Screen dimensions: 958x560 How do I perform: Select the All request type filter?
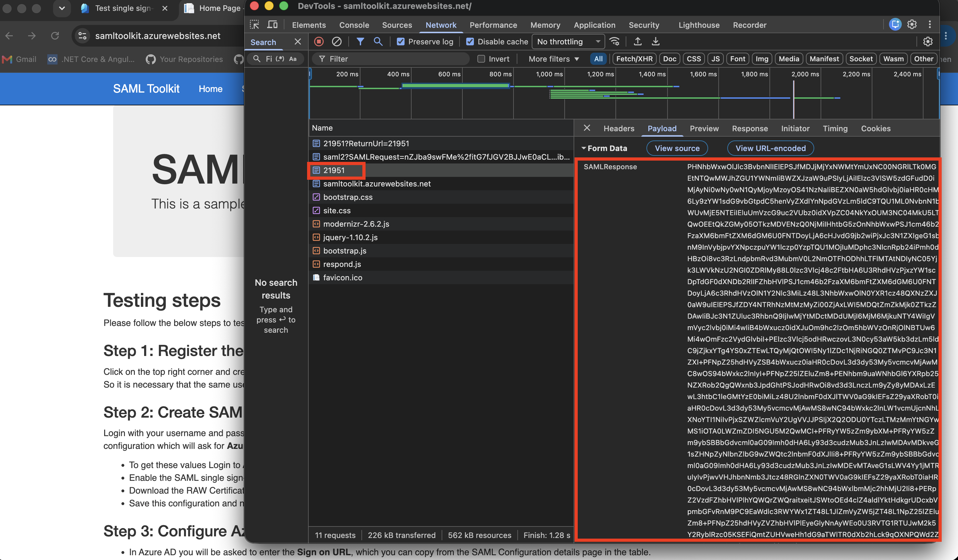[x=598, y=59]
